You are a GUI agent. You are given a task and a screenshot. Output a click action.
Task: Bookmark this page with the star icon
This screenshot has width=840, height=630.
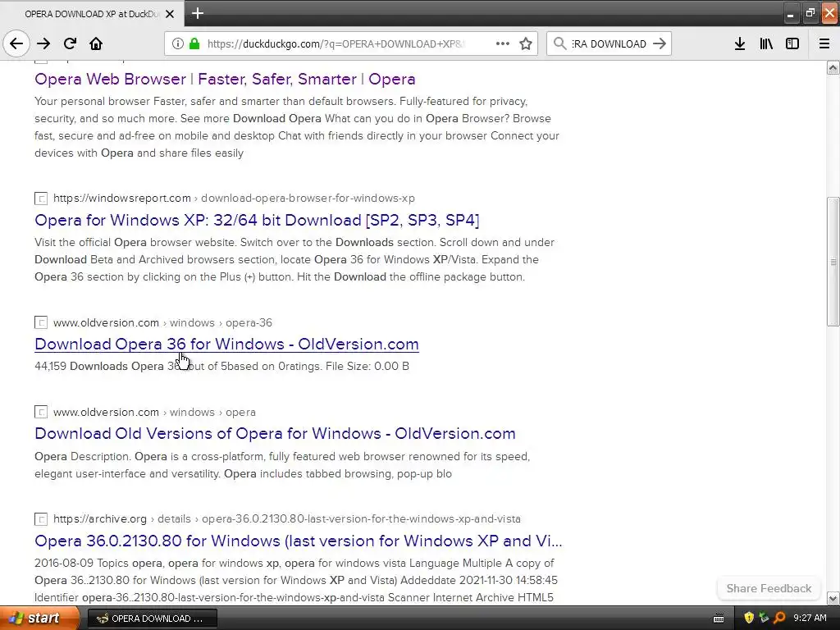(x=526, y=43)
